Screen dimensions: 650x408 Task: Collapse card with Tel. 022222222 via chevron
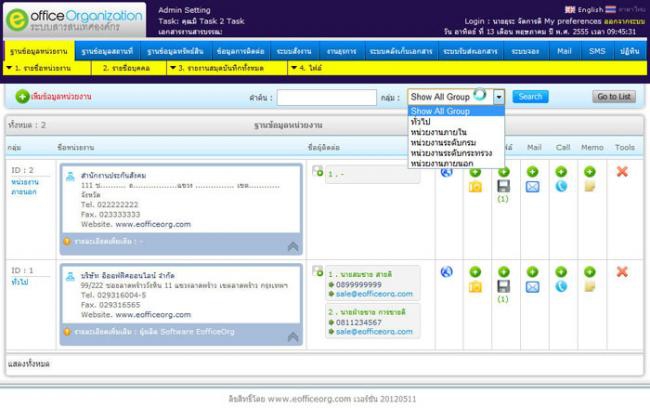pyautogui.click(x=293, y=247)
